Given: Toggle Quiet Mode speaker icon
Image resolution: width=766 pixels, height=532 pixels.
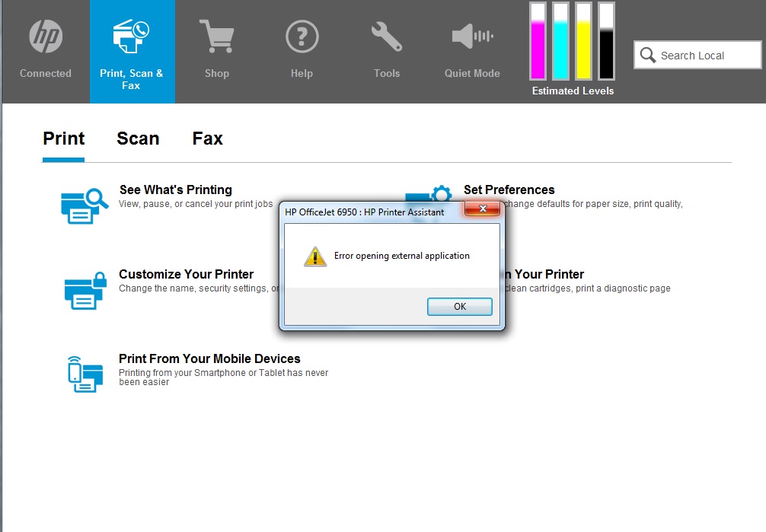Looking at the screenshot, I should coord(472,36).
